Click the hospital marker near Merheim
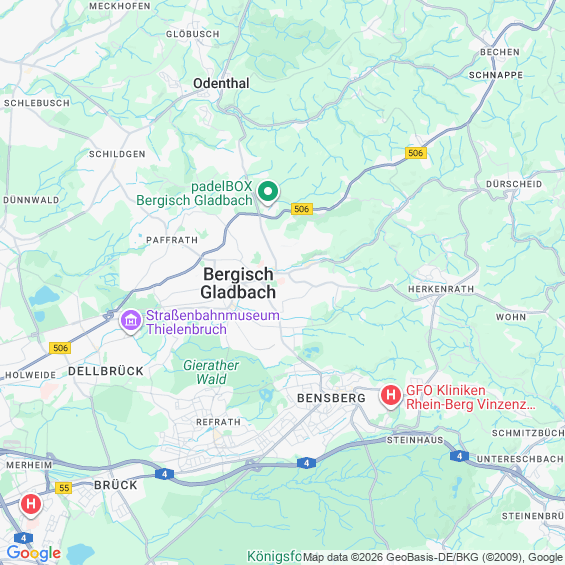This screenshot has width=565, height=565. pos(31,505)
